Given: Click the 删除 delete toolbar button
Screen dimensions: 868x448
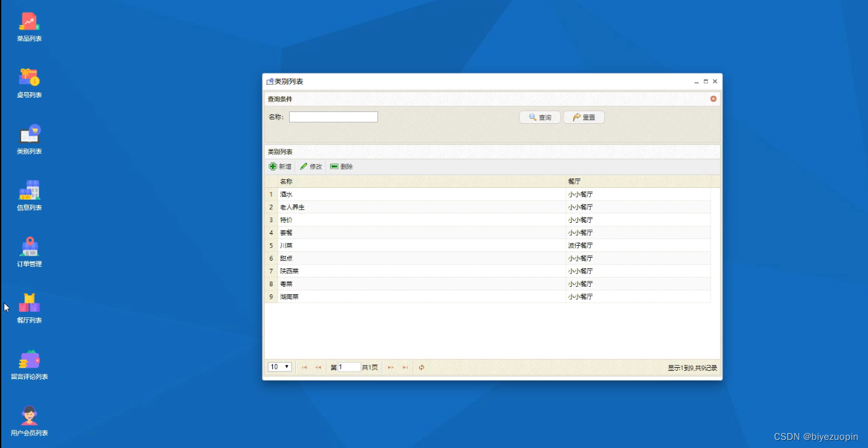Looking at the screenshot, I should [x=341, y=167].
